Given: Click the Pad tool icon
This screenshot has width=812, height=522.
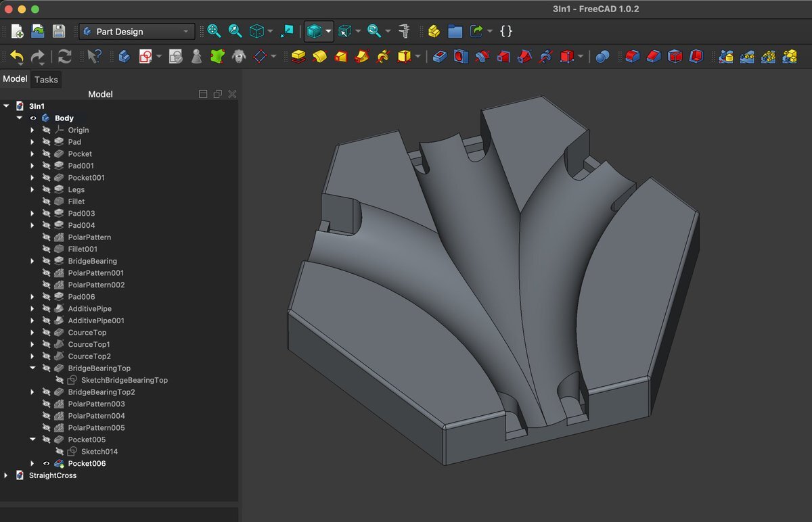Looking at the screenshot, I should pyautogui.click(x=298, y=57).
